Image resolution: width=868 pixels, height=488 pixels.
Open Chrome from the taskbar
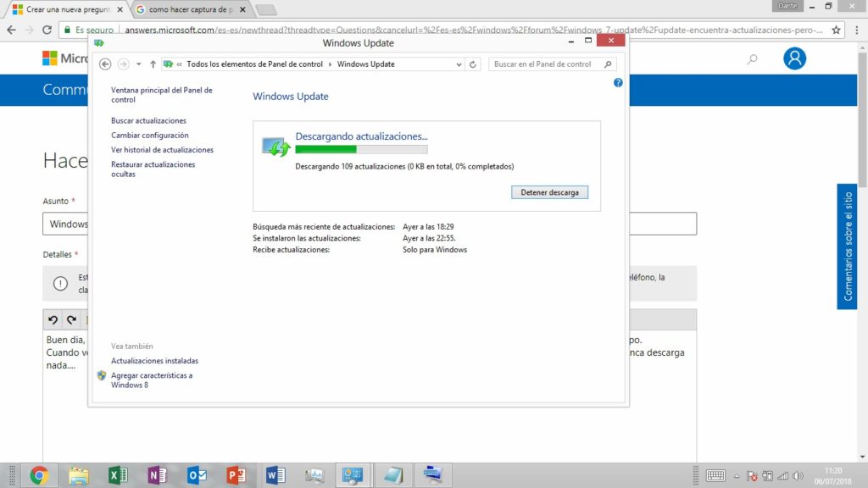pyautogui.click(x=39, y=475)
